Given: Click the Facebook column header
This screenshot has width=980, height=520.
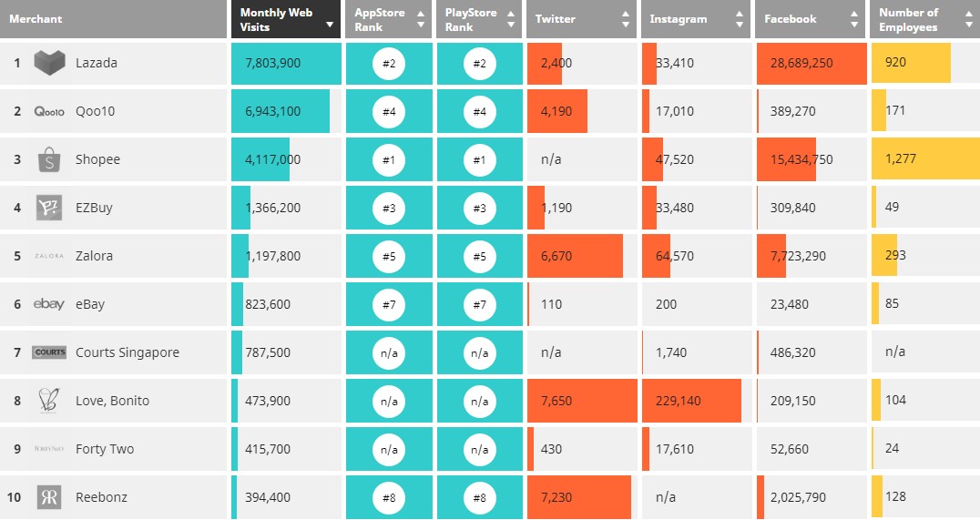Looking at the screenshot, I should coord(791,19).
